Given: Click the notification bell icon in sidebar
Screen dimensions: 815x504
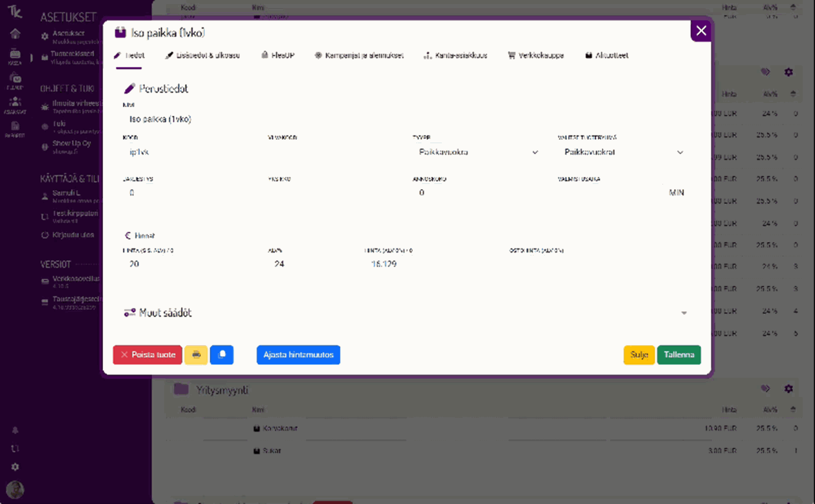Looking at the screenshot, I should coord(16,430).
